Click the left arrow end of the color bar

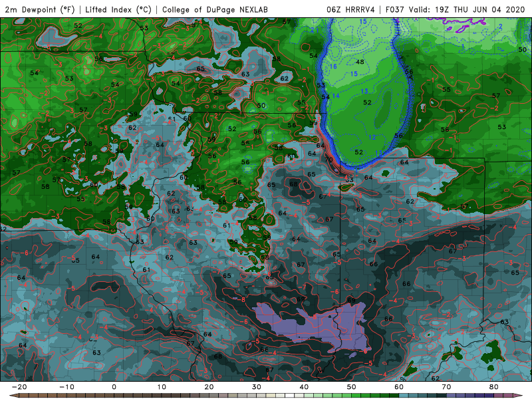(x=13, y=396)
